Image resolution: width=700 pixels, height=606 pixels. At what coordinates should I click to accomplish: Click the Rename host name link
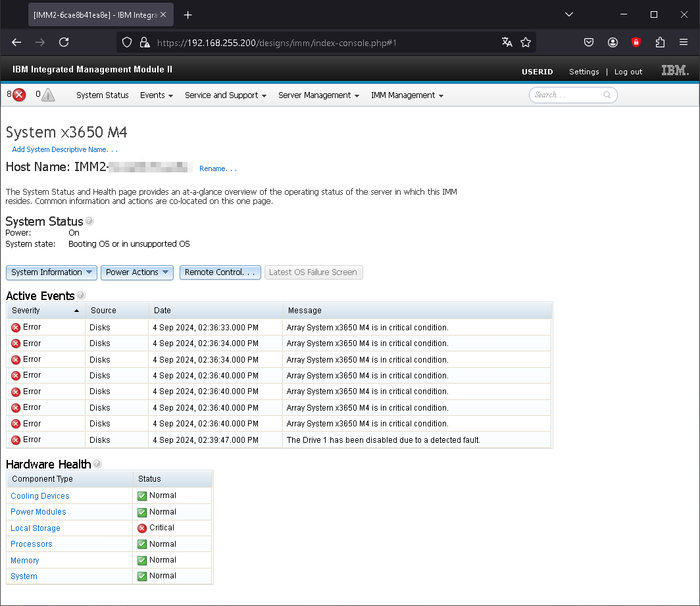pos(218,168)
